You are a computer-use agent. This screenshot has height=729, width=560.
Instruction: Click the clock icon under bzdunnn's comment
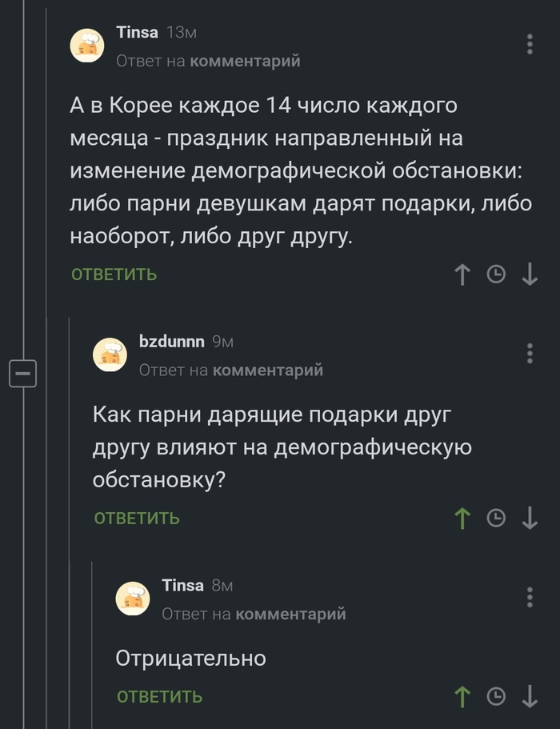(x=496, y=518)
